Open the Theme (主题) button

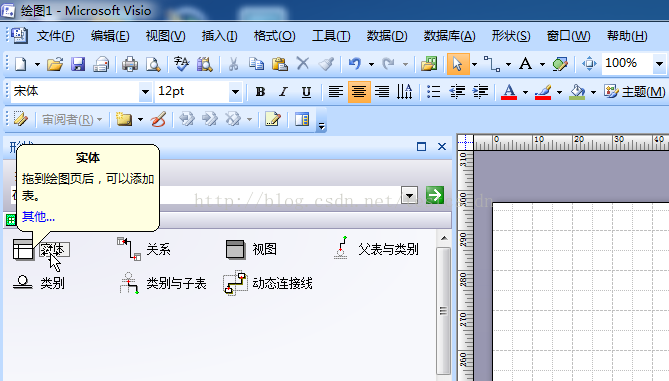click(634, 91)
